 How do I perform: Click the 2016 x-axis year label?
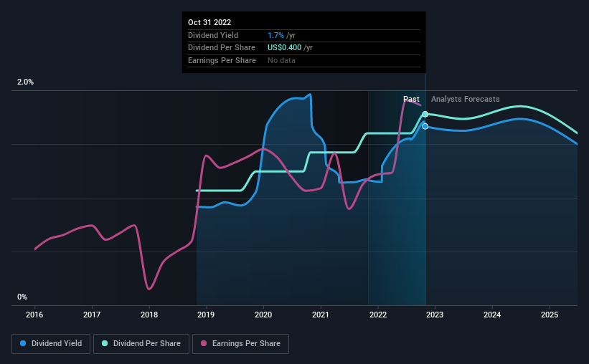34,315
